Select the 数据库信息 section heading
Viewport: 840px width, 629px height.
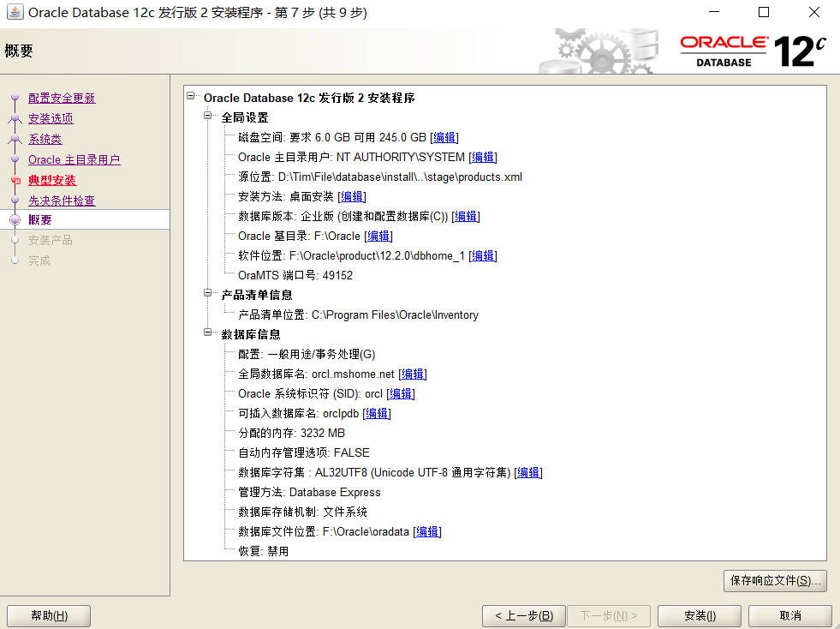(x=251, y=334)
